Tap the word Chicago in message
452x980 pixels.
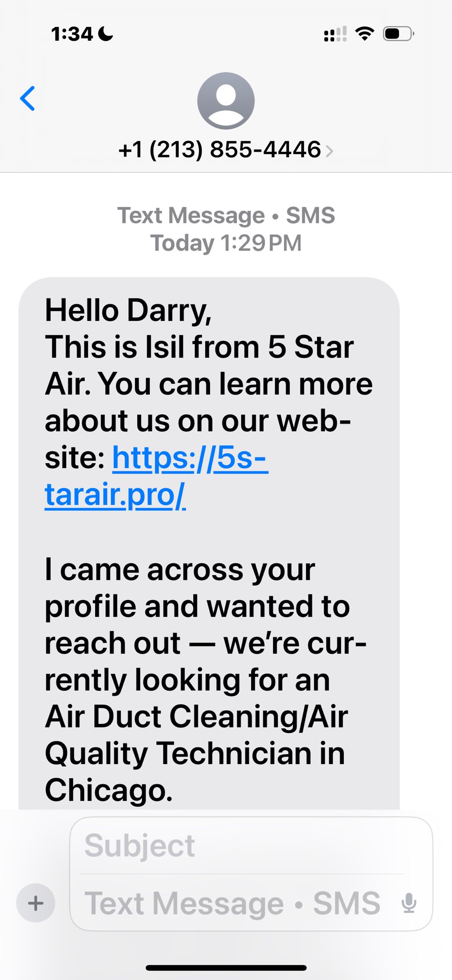pos(109,790)
